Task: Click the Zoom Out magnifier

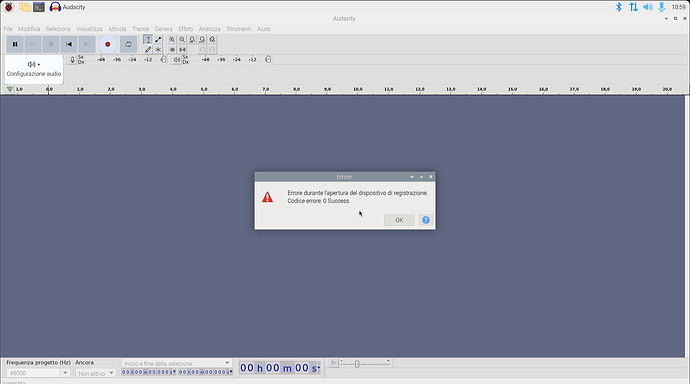Action: click(x=182, y=40)
